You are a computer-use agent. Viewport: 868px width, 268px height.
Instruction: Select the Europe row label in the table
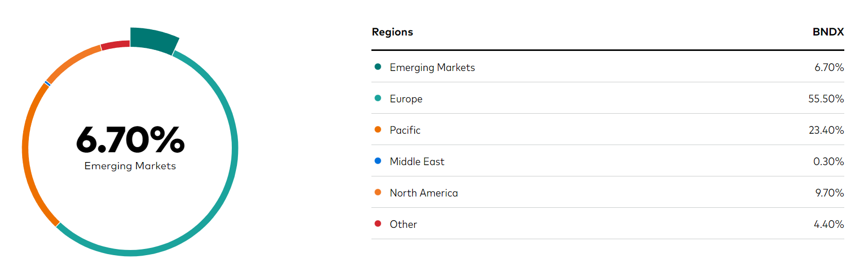406,99
